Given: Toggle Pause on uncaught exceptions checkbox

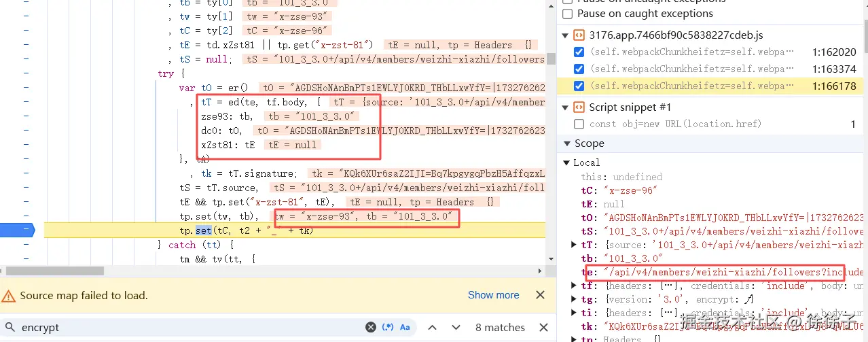Looking at the screenshot, I should (x=568, y=1).
